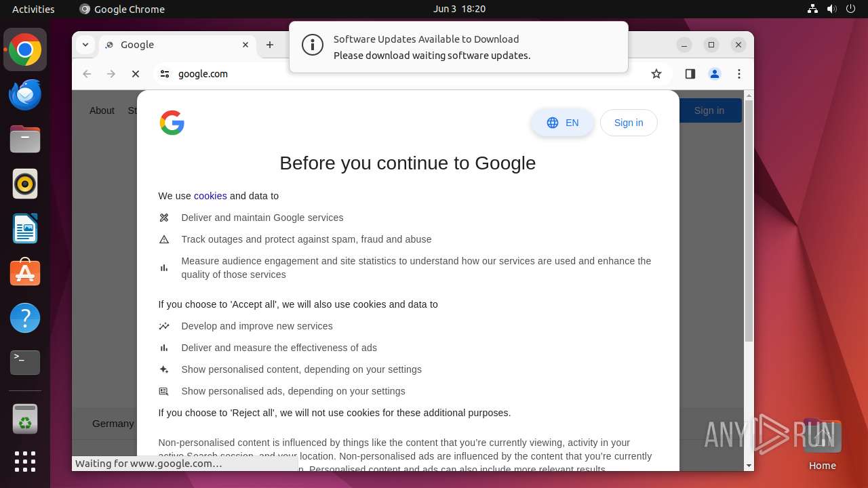
Task: Click the scrollbar up arrow
Action: [x=749, y=96]
